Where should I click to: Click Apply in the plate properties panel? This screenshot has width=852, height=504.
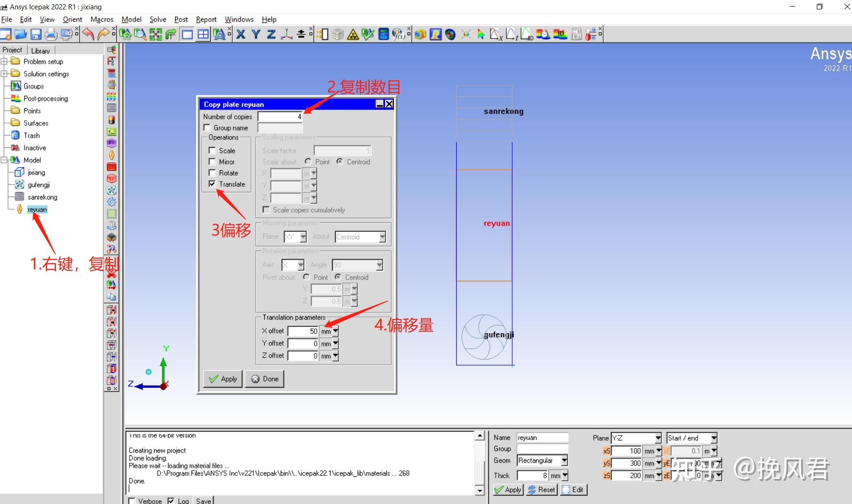508,489
